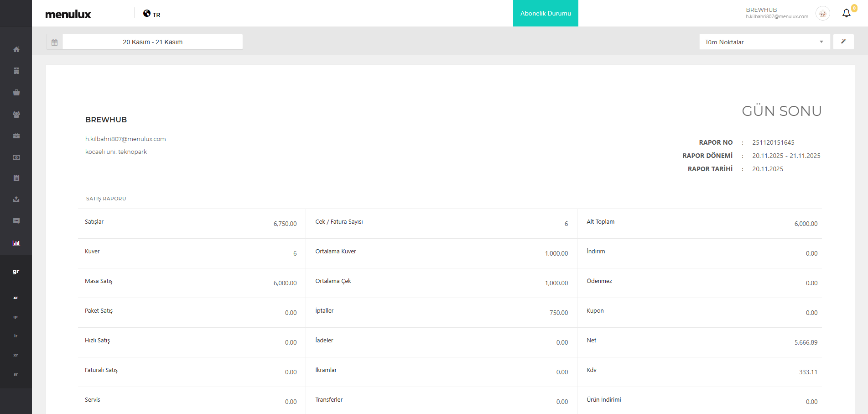Open the calendar icon beside date range
Image resolution: width=868 pixels, height=414 pixels.
pyautogui.click(x=55, y=42)
